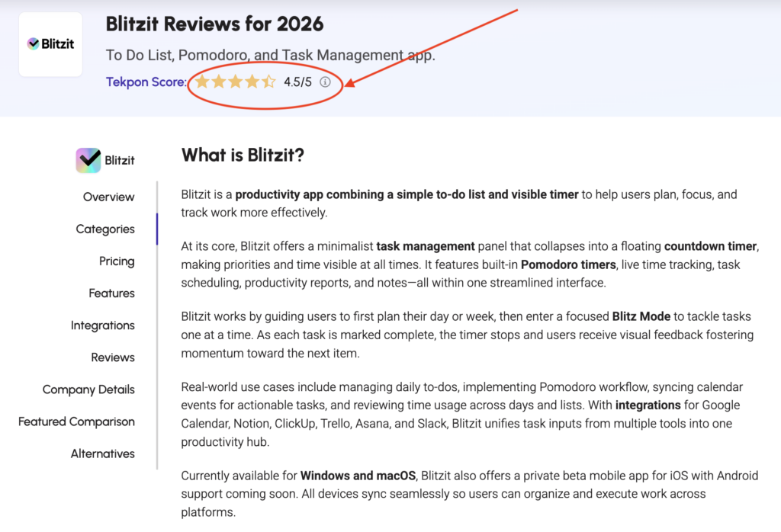Select Integrations in the sidebar

tap(103, 325)
